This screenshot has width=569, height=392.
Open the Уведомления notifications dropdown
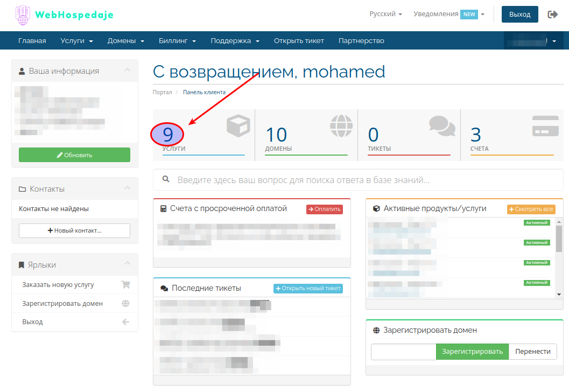[x=449, y=14]
